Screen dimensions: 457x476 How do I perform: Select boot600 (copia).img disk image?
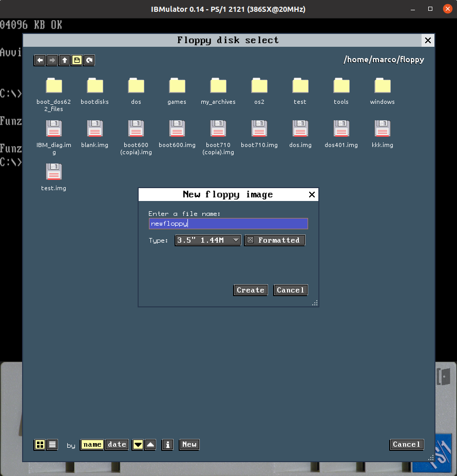136,138
